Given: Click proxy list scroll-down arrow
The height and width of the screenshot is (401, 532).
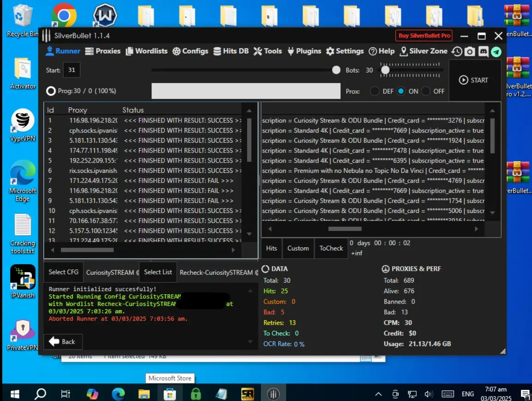Looking at the screenshot, I should click(x=249, y=234).
